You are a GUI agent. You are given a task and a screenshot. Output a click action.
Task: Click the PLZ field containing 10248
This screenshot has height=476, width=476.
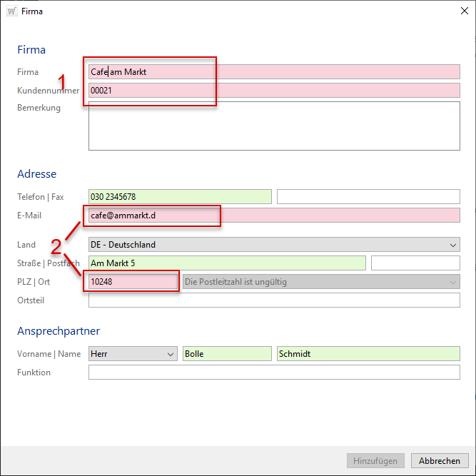point(133,282)
